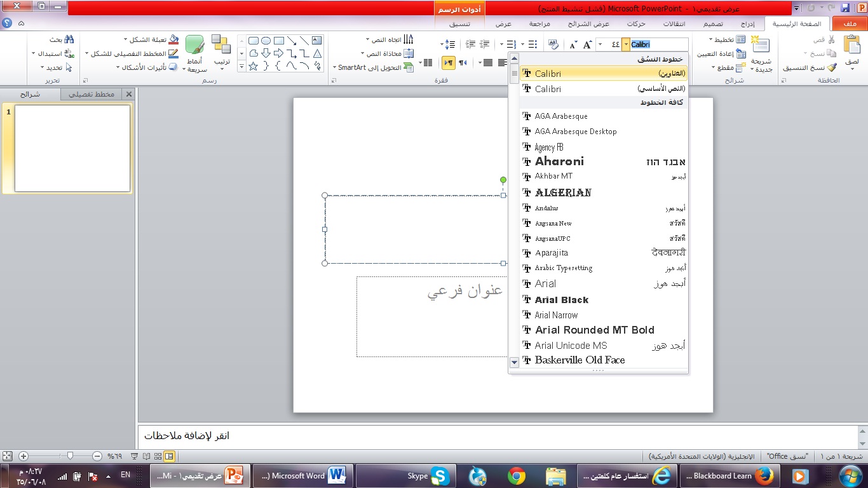Viewport: 868px width, 488px height.
Task: Select the oval shape in shapes gallery
Action: pyautogui.click(x=266, y=41)
